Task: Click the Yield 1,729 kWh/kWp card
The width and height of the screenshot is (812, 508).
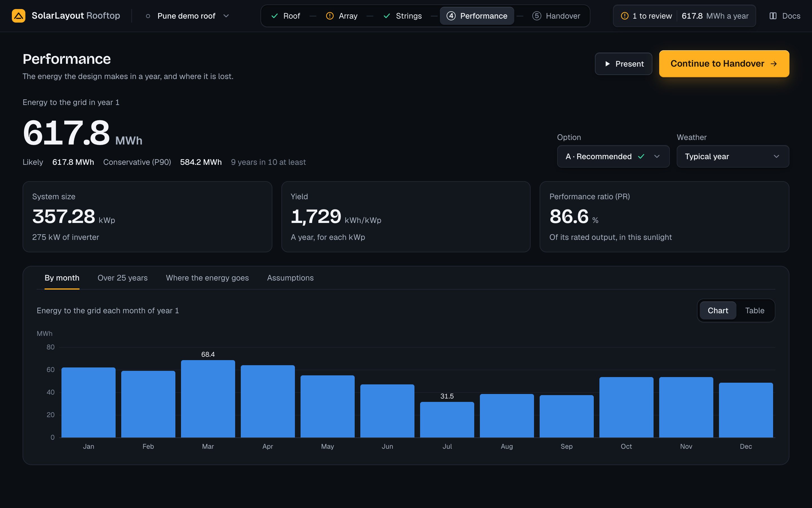Action: 406,217
